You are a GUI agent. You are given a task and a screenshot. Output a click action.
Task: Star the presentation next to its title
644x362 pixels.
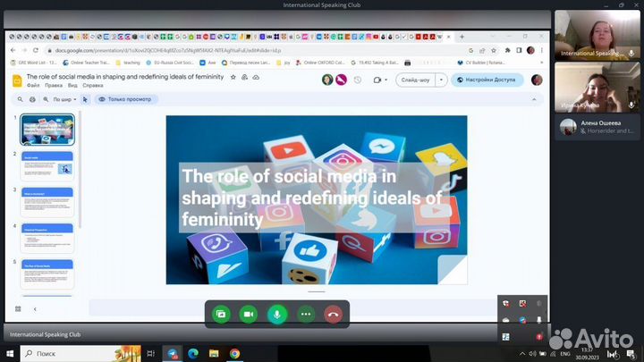point(233,78)
